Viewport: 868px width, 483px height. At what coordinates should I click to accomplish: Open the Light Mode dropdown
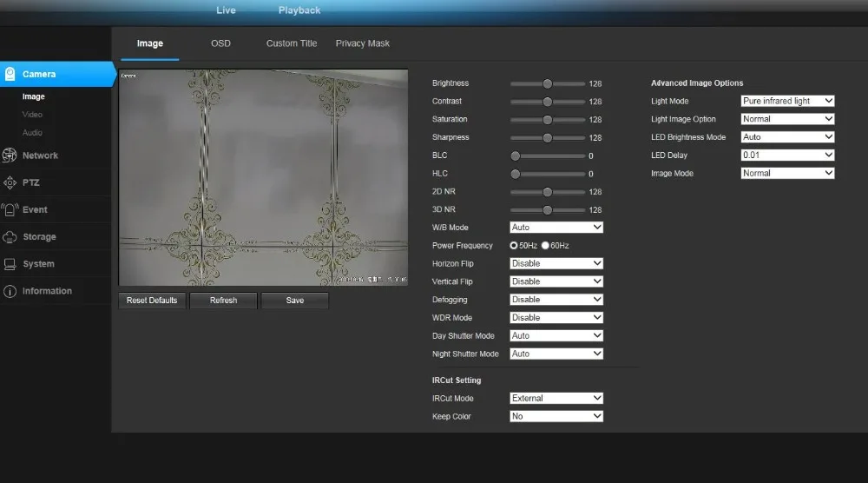(787, 101)
